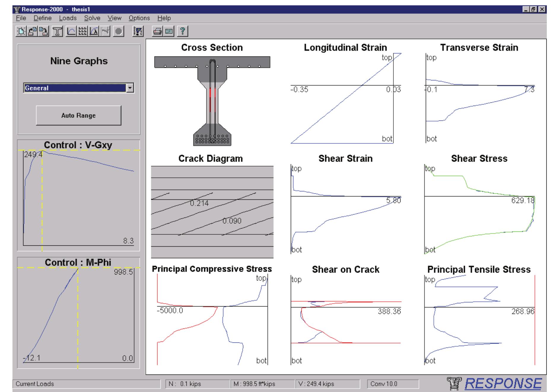Click the reinforcement grid toolbar icon
Screen dimensions: 556x392
(x=82, y=31)
